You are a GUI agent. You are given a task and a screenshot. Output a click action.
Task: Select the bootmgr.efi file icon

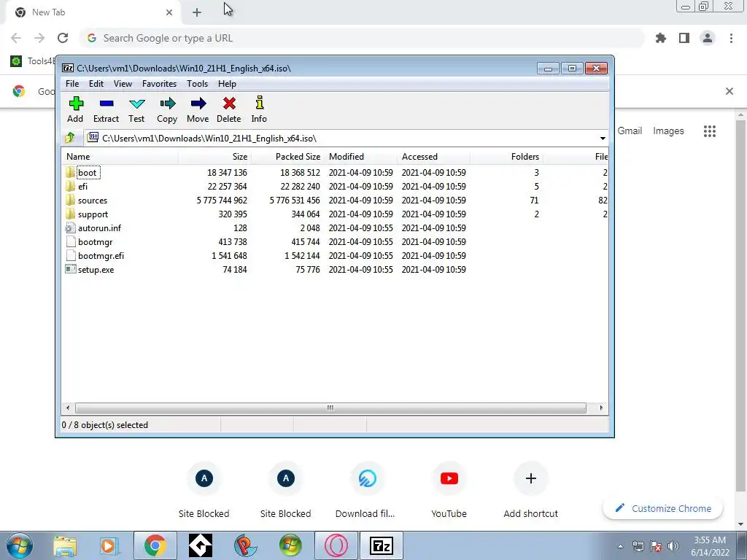[71, 255]
